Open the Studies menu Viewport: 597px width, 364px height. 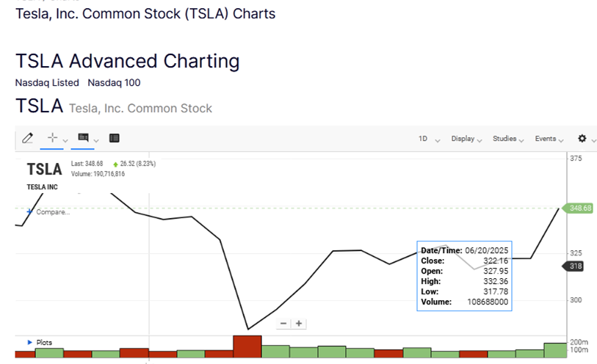point(508,139)
